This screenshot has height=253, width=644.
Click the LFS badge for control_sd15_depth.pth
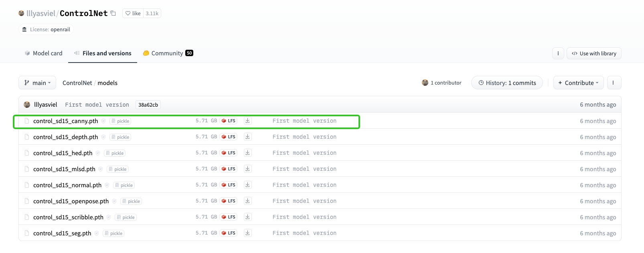229,137
